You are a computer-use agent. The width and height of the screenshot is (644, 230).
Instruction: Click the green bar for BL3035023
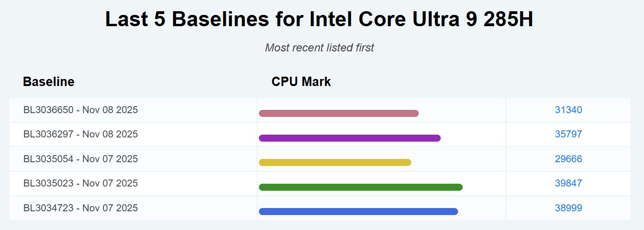(x=360, y=187)
